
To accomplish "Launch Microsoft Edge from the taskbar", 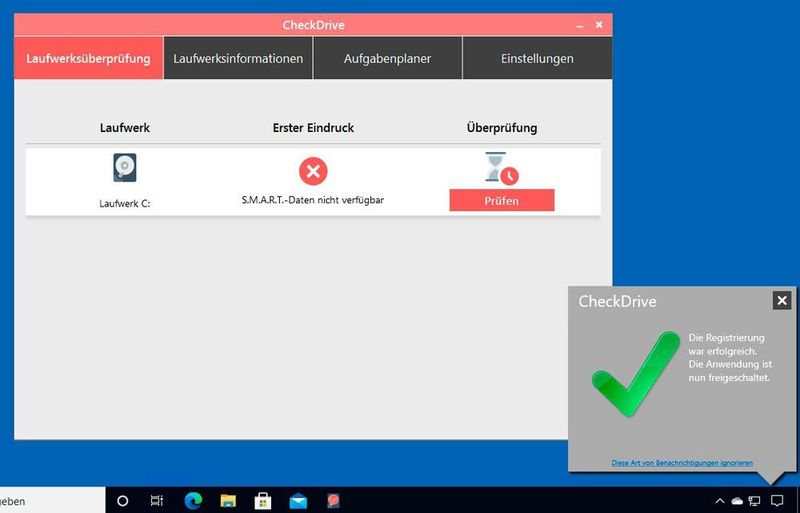I will coord(193,501).
